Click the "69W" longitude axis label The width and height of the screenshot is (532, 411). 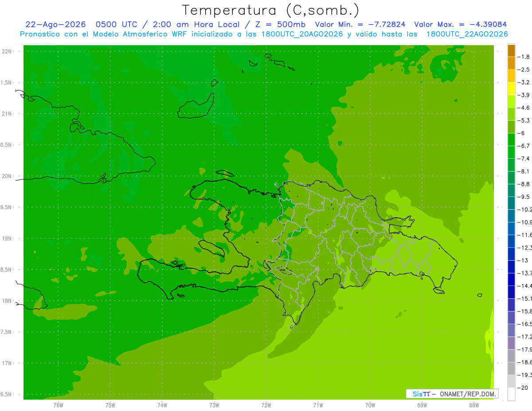422,404
